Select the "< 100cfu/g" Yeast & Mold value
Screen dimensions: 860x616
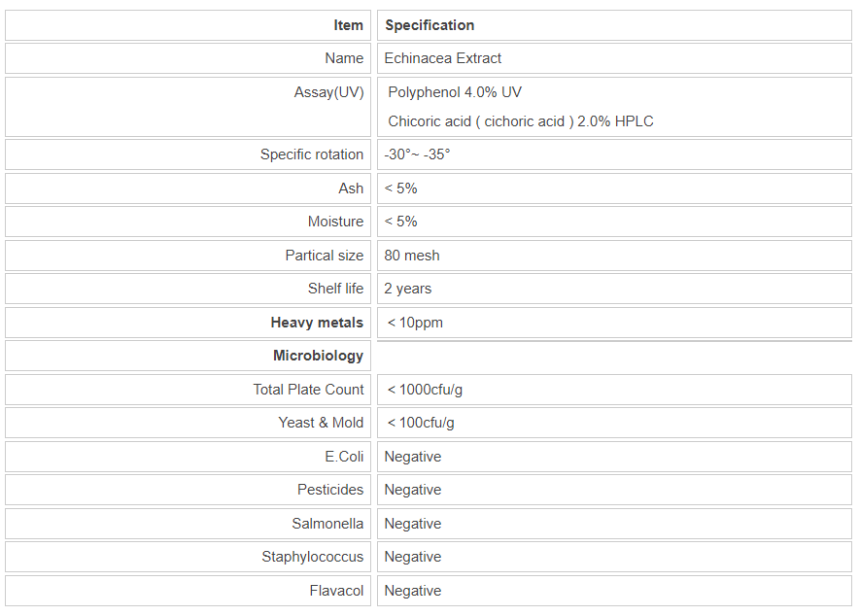(x=421, y=423)
